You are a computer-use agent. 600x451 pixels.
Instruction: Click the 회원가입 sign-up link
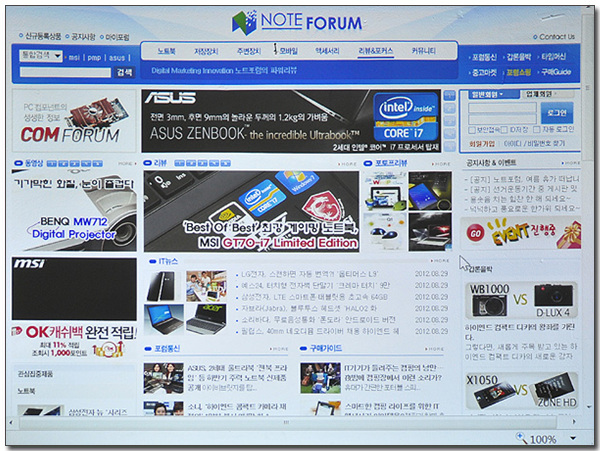tap(482, 144)
